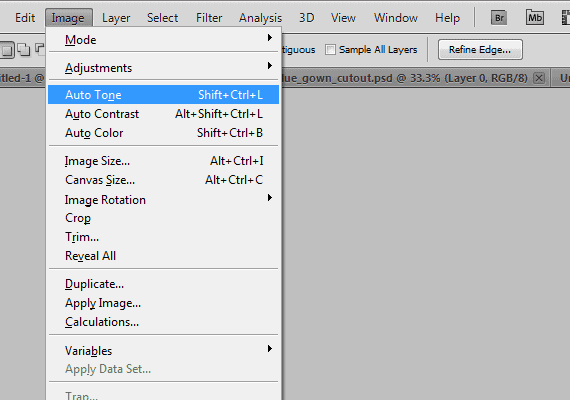Open the Layer menu
Viewport: 570px width, 400px height.
(x=116, y=18)
